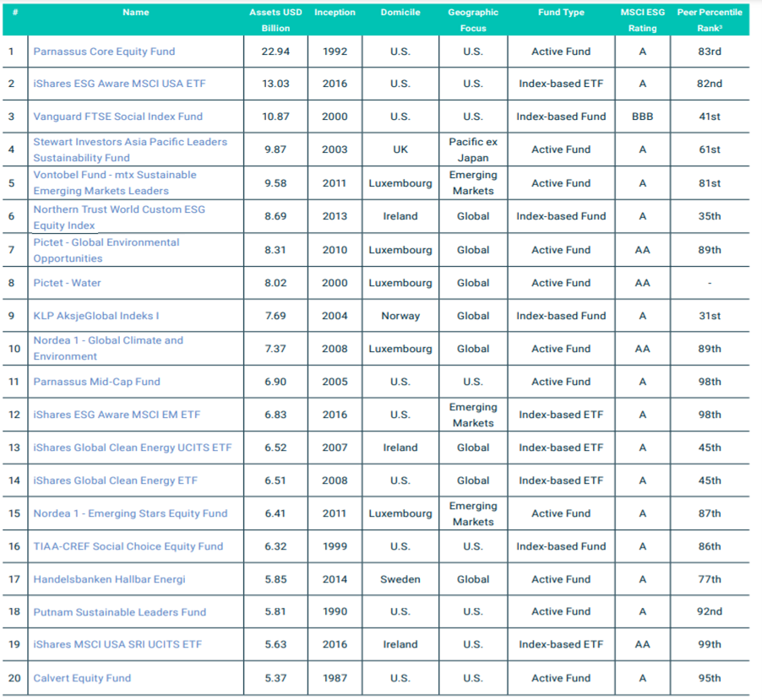The height and width of the screenshot is (700, 762).
Task: Follow Nordea 1 Emerging Stars Equity Fund link
Action: click(130, 513)
